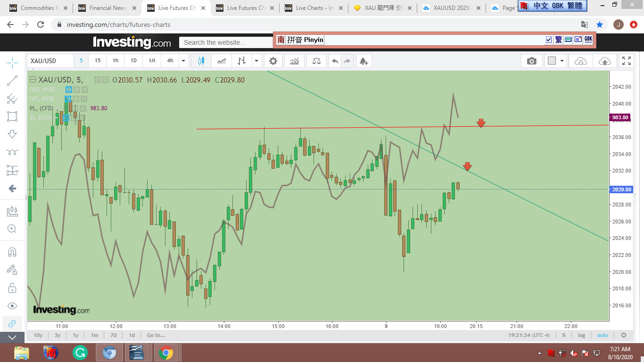Click the 7d date range button

tap(113, 335)
